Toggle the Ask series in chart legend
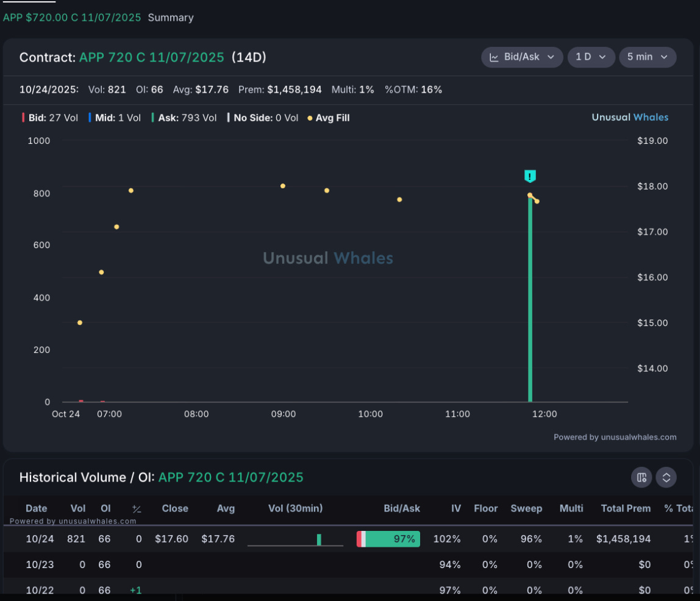 184,118
